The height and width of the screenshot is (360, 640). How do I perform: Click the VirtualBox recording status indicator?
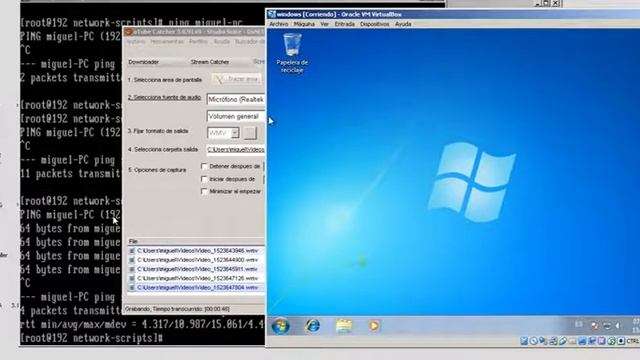point(592,341)
